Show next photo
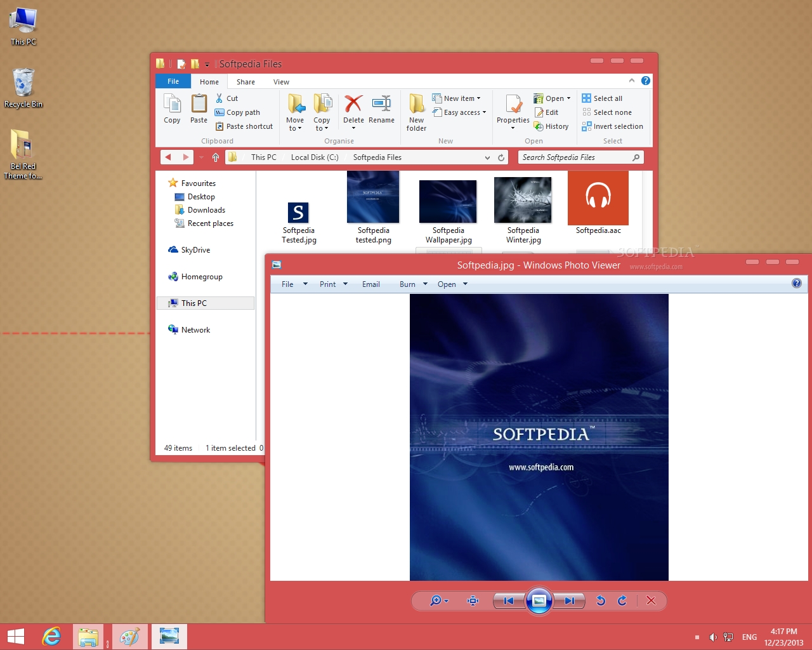This screenshot has width=812, height=650. pos(569,600)
